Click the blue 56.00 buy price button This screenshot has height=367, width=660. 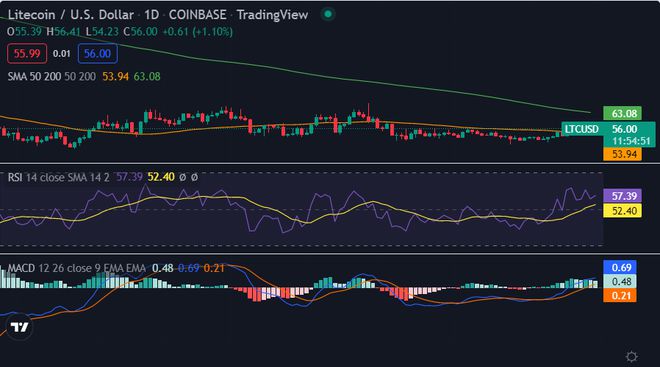pos(97,53)
